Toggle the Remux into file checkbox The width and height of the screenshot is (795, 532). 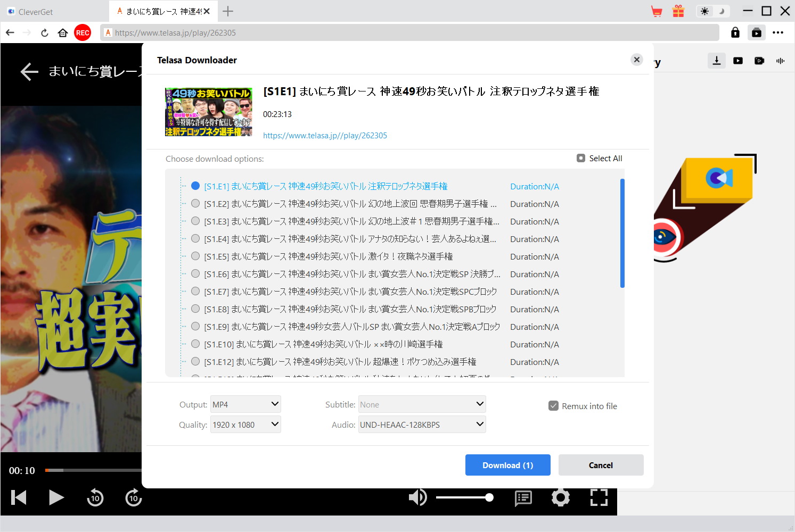[x=553, y=405]
